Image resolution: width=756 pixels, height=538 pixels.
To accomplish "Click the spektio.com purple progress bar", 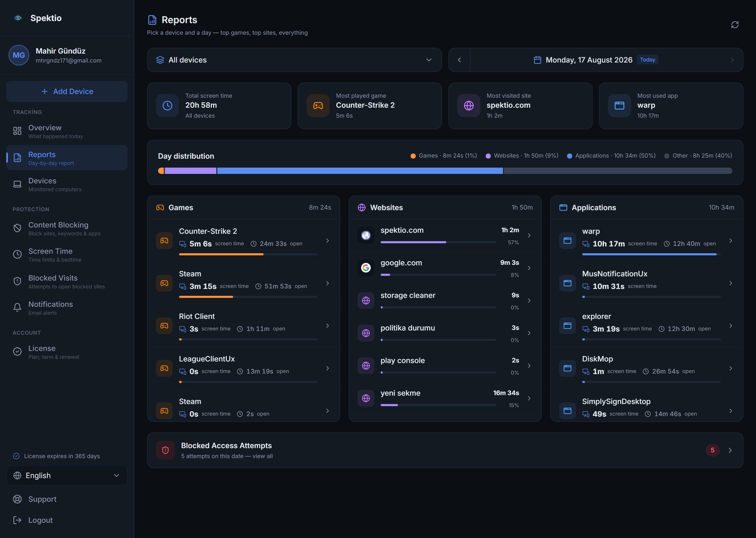I will [413, 242].
